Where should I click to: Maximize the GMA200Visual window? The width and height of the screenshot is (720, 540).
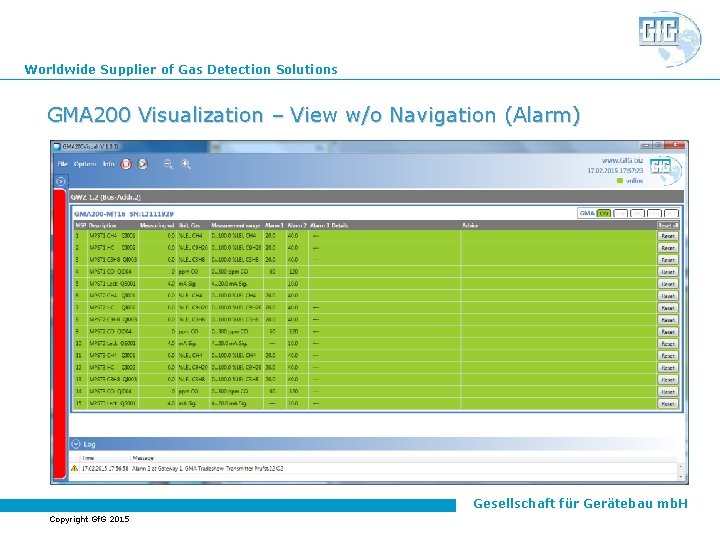[x=658, y=145]
